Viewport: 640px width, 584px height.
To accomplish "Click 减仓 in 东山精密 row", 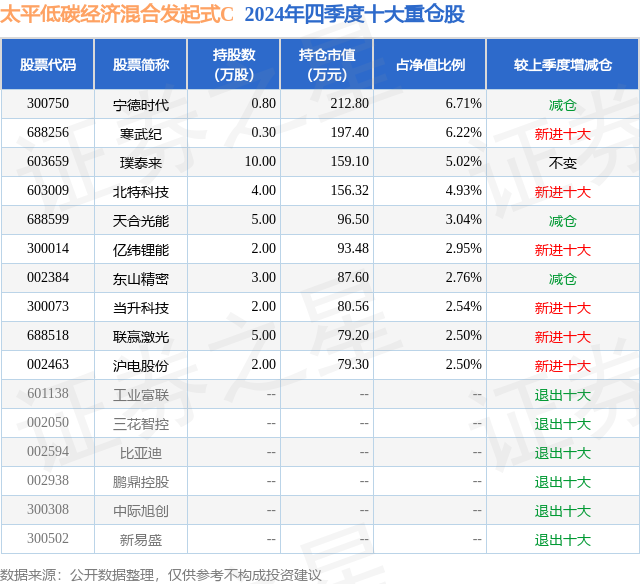I will [563, 279].
